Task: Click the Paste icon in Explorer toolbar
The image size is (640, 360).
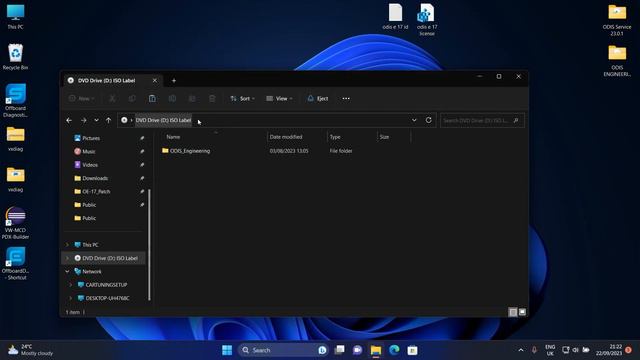Action: 152,98
